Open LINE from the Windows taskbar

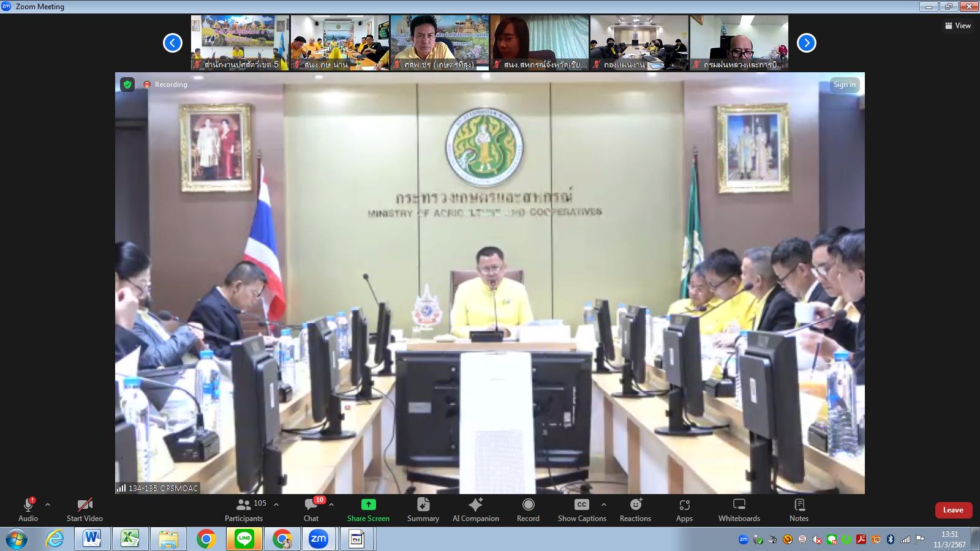(244, 539)
